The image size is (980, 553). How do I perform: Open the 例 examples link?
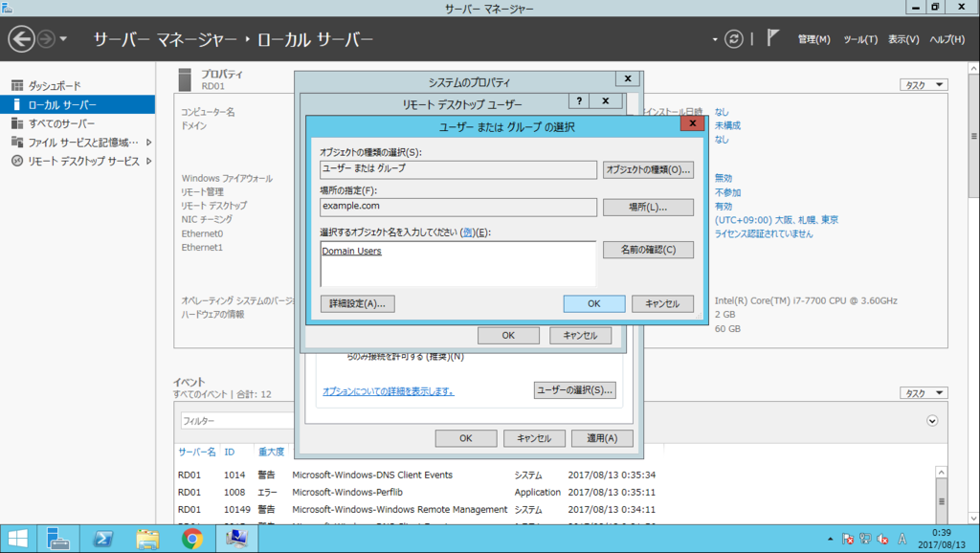tap(467, 232)
